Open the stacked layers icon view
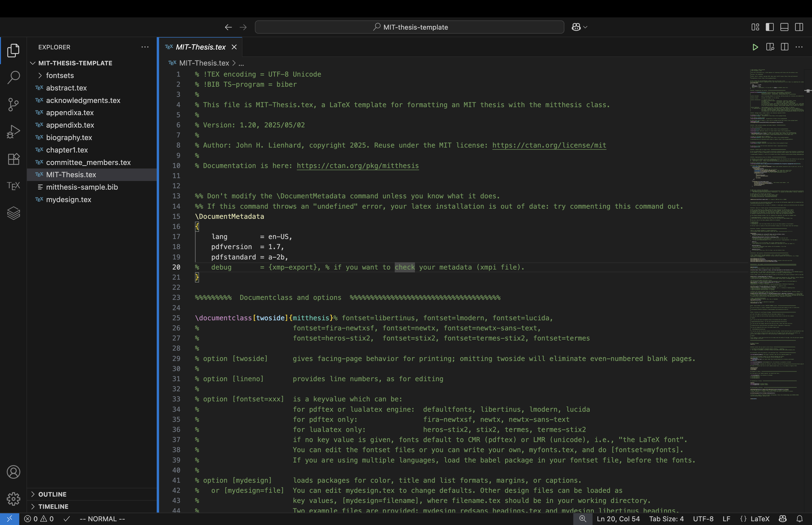 13,213
